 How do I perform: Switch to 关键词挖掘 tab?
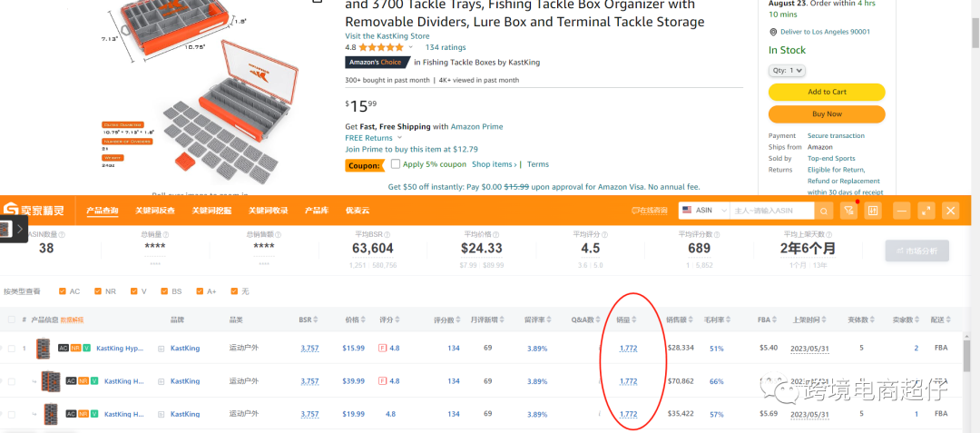coord(211,211)
